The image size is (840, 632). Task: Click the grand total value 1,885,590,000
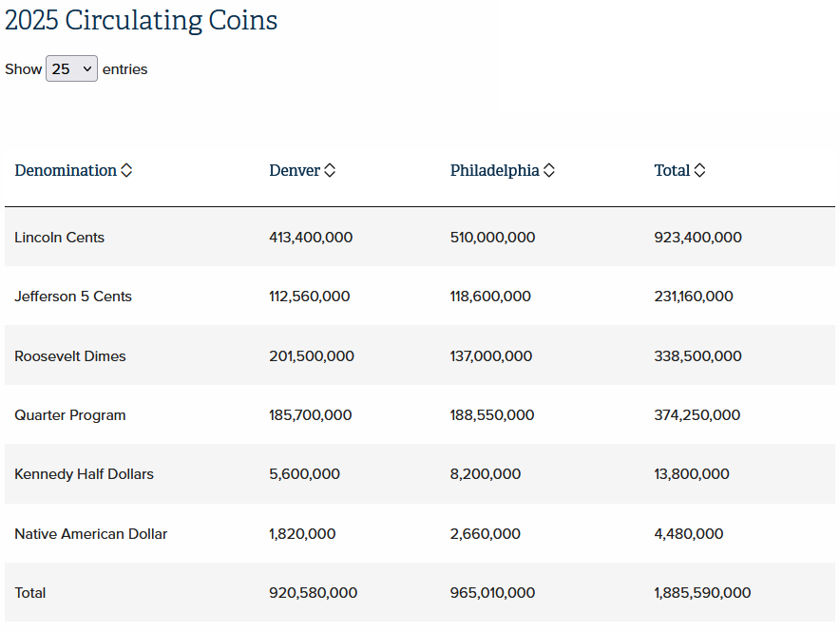click(x=702, y=593)
